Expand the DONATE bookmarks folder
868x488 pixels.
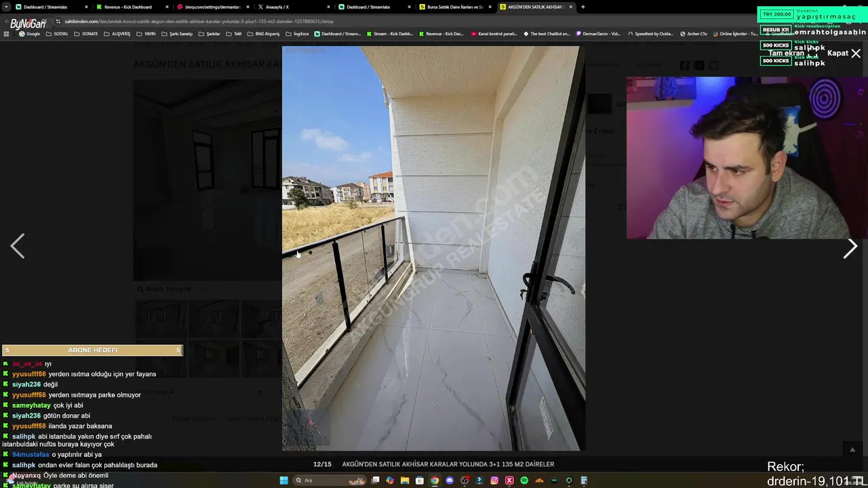[85, 34]
